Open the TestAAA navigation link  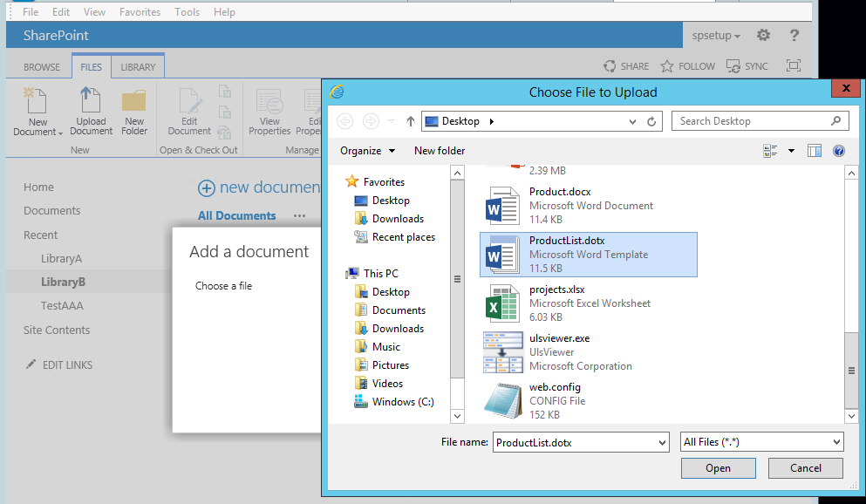62,306
